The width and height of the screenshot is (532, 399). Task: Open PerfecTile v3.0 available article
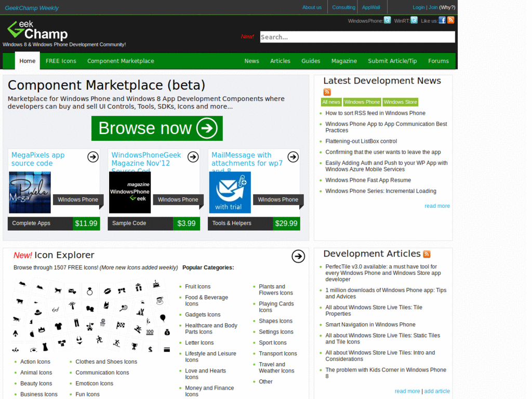pos(383,273)
